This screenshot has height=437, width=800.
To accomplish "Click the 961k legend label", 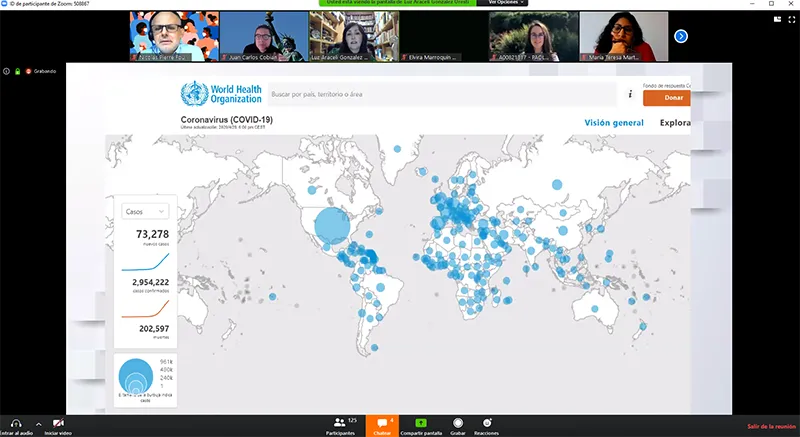I will 166,362.
